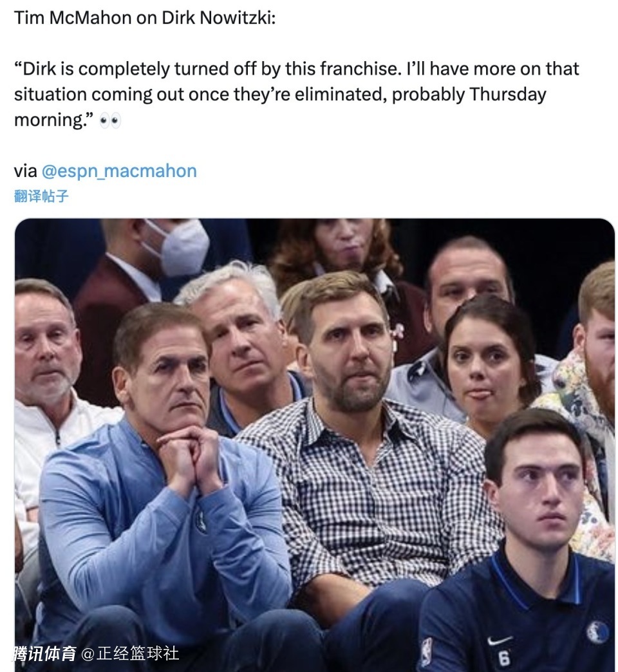The height and width of the screenshot is (672, 618).
Task: Click the Mavericks logo on navy polo chest
Action: click(597, 631)
